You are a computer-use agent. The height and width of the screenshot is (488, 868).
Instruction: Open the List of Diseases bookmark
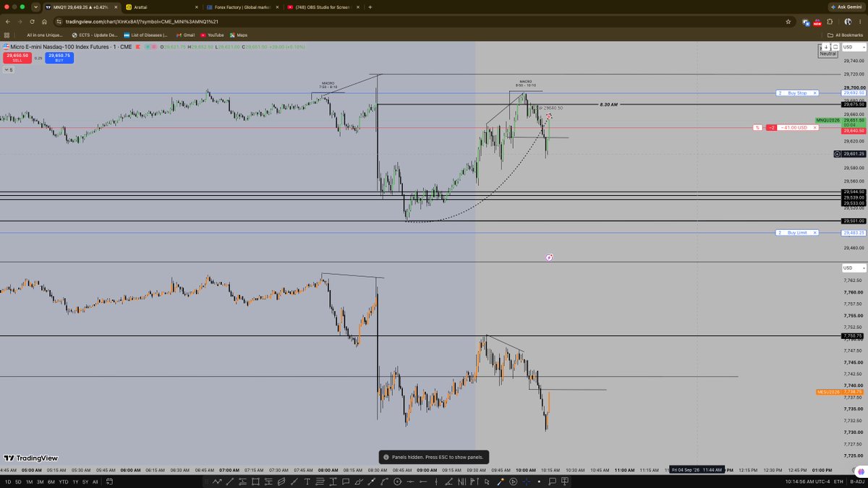click(147, 35)
